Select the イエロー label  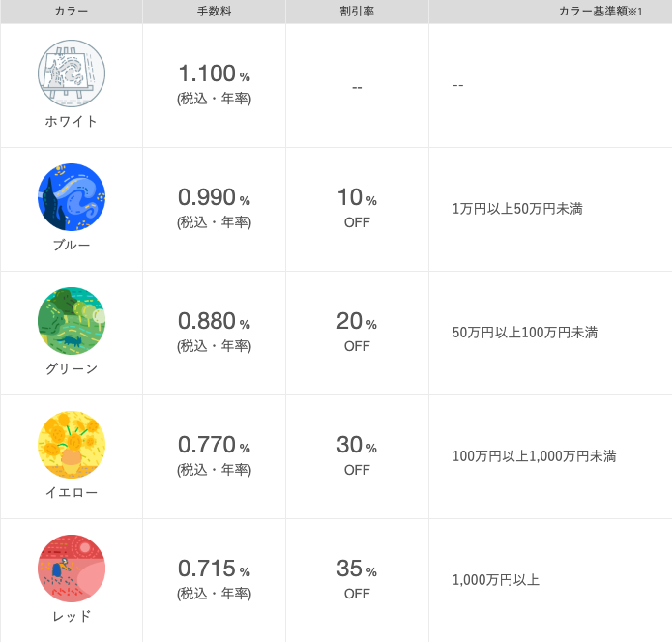point(72,492)
